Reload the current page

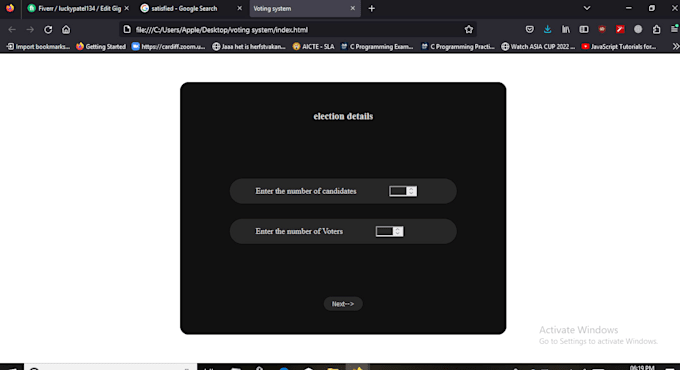(48, 29)
